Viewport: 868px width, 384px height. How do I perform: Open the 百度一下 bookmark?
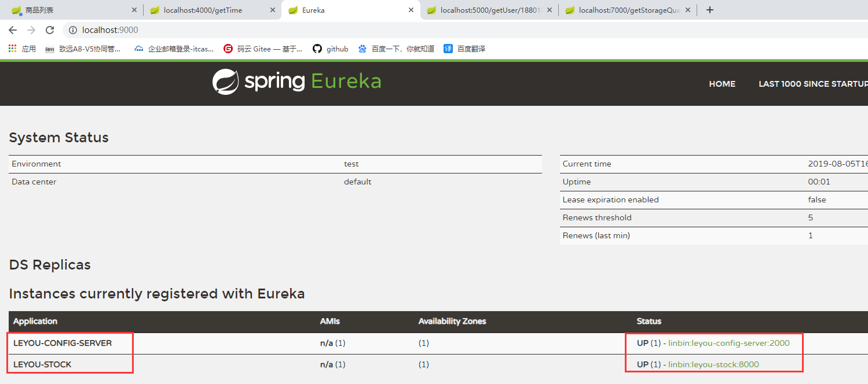tap(396, 49)
